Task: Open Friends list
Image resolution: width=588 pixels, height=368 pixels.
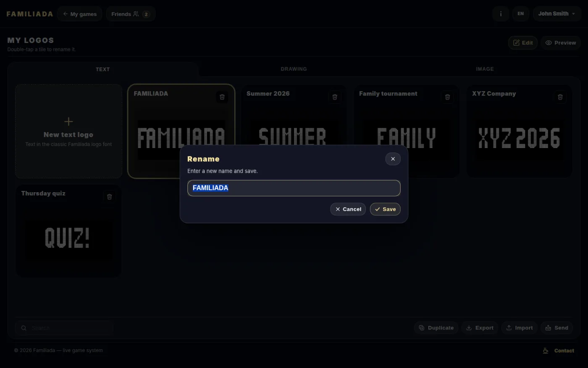Action: [x=131, y=14]
